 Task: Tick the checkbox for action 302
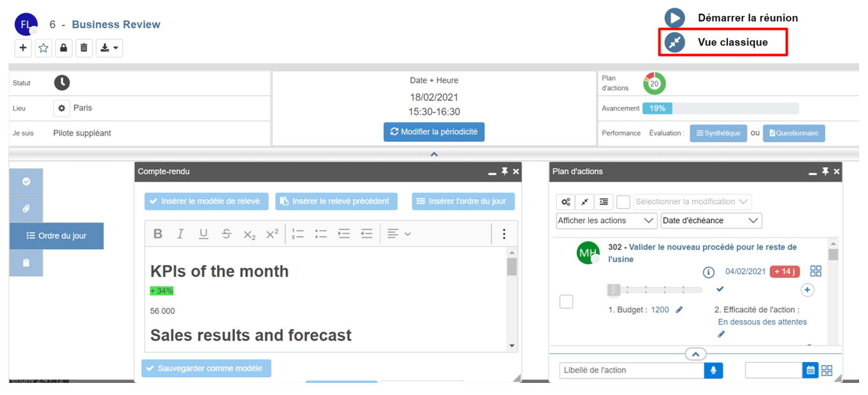[x=566, y=302]
